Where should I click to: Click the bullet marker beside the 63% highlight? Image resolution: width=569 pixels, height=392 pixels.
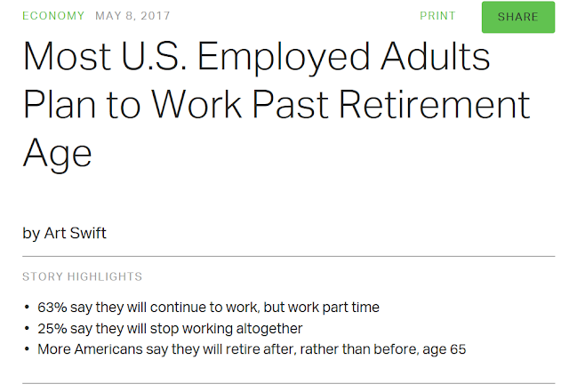(28, 308)
